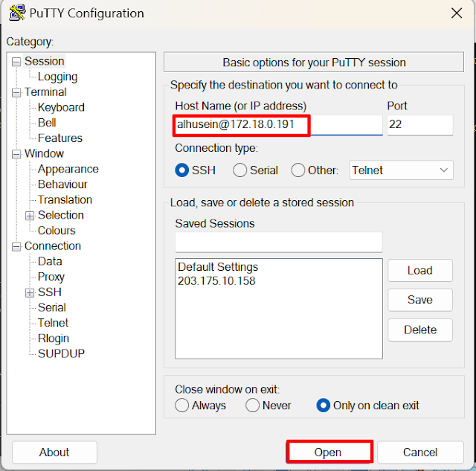Collapse the Window tree node

16,154
